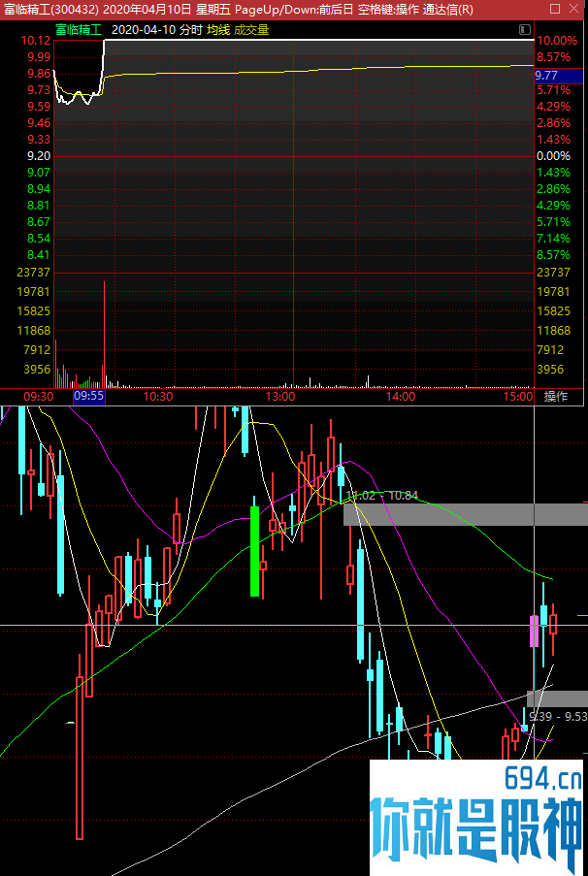Screen dimensions: 588x876
Task: Open the 操作 menu button
Action: pyautogui.click(x=556, y=397)
